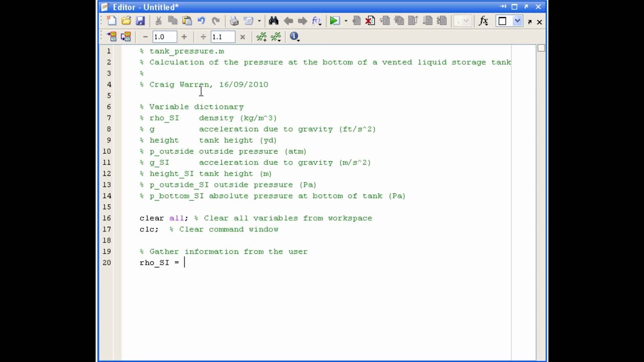
Task: Open the stack selection dropdown
Action: [x=462, y=21]
